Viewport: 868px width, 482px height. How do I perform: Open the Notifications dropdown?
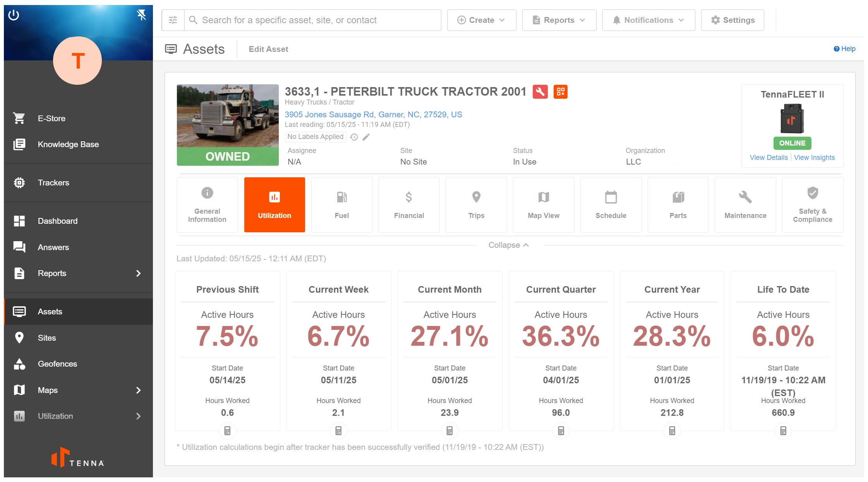(x=648, y=20)
